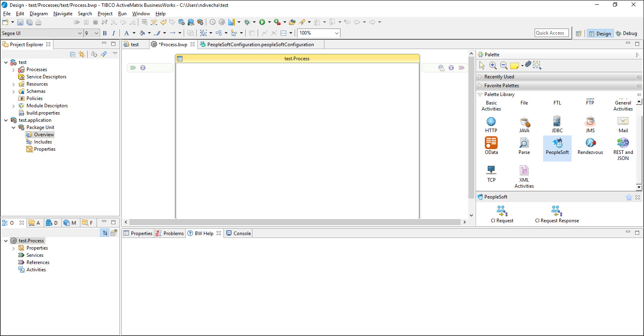Viewport: 644px width, 336px height.
Task: Expand the Resources tree node
Action: (14, 84)
